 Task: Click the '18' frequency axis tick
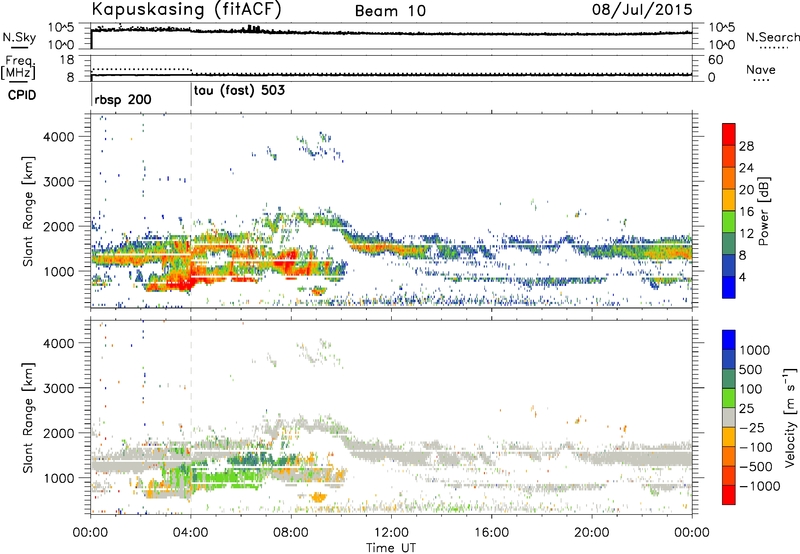pyautogui.click(x=66, y=60)
